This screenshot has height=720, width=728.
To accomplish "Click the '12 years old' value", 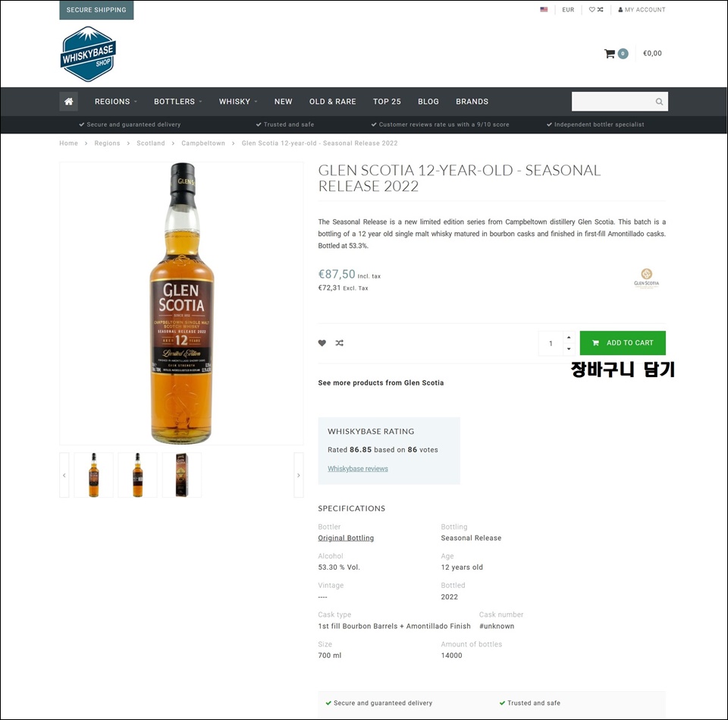I will 462,568.
